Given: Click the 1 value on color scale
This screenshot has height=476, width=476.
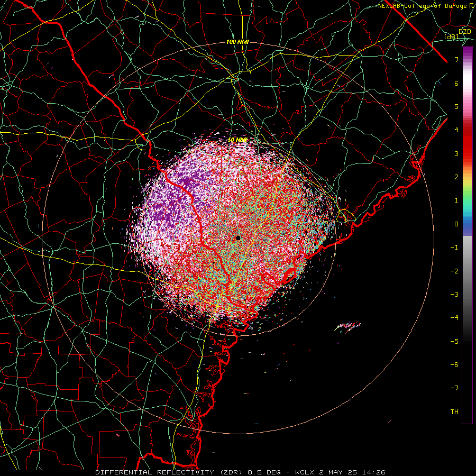Looking at the screenshot, I should (456, 200).
